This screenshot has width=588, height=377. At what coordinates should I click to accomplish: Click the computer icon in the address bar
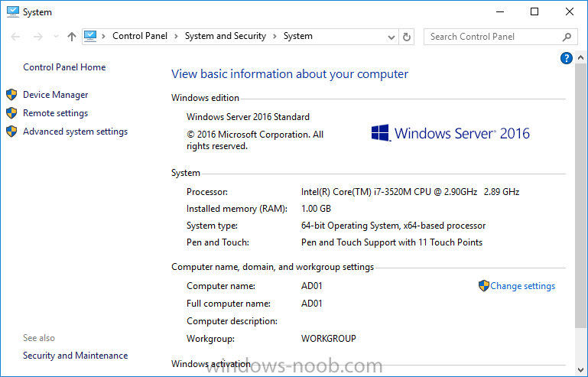90,36
